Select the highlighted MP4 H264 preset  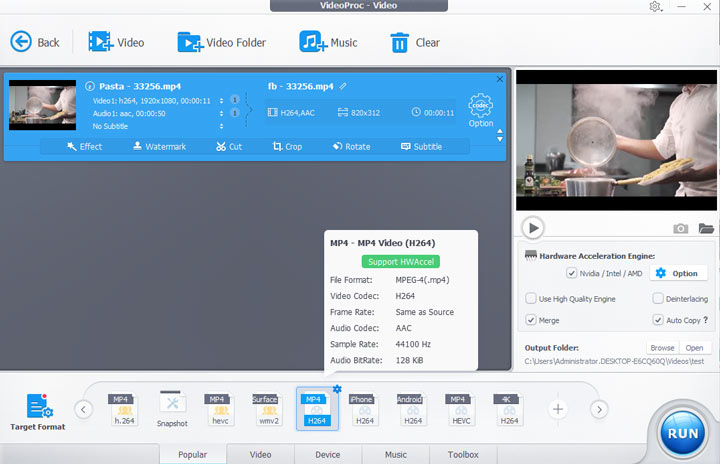(x=317, y=409)
